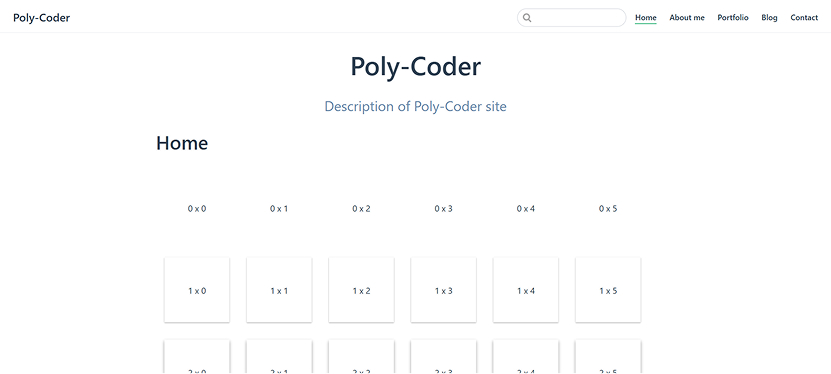This screenshot has height=374, width=831.
Task: Click the Home section heading
Action: pos(182,143)
